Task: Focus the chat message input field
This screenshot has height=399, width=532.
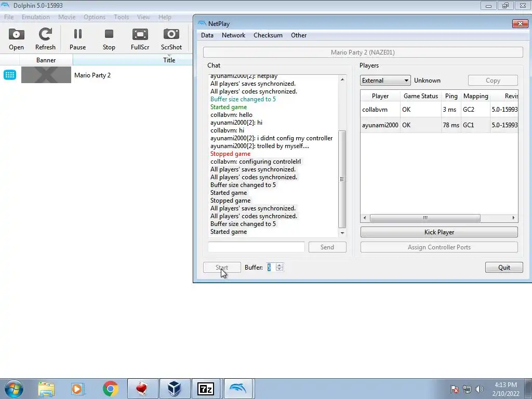Action: (x=256, y=247)
